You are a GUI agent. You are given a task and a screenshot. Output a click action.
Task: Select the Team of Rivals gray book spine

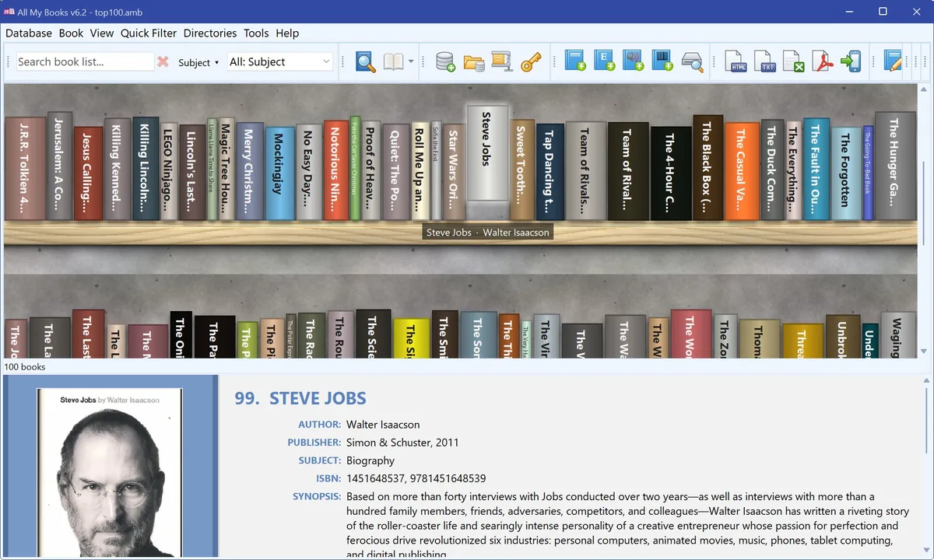click(586, 171)
